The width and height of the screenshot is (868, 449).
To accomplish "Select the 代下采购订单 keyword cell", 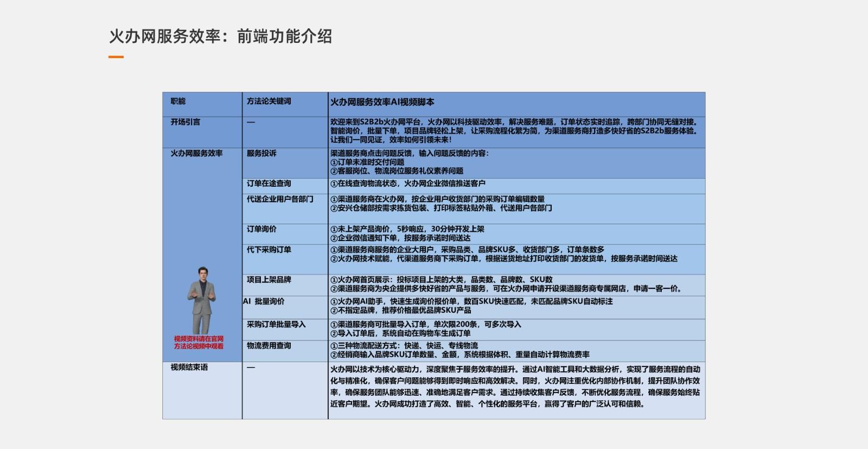I will click(269, 250).
